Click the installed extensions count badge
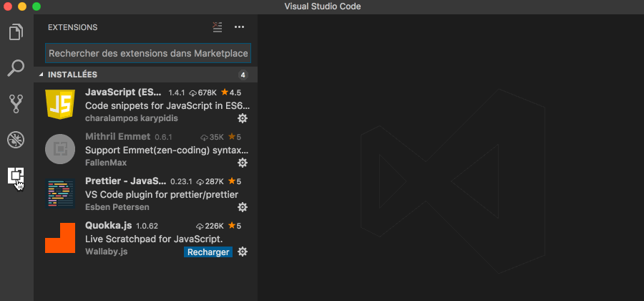 243,75
